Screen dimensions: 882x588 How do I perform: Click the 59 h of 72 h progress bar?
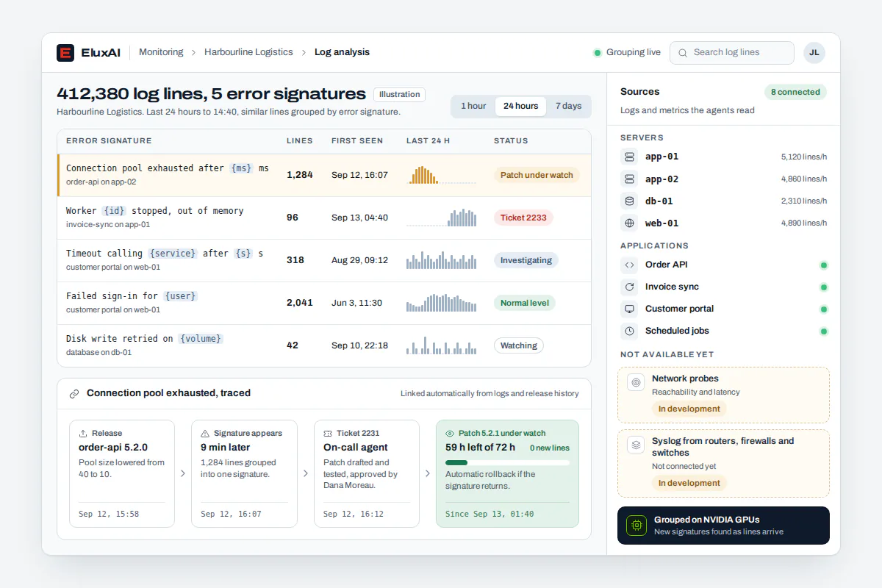pos(507,462)
